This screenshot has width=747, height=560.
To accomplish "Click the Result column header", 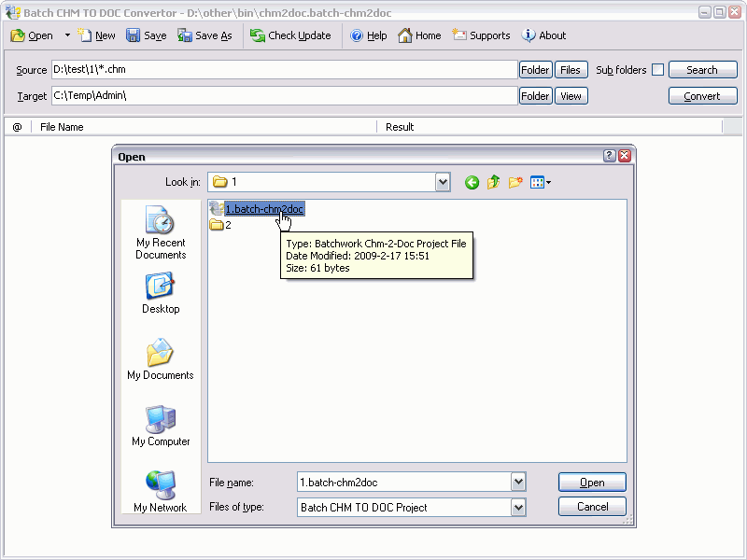I will 549,127.
